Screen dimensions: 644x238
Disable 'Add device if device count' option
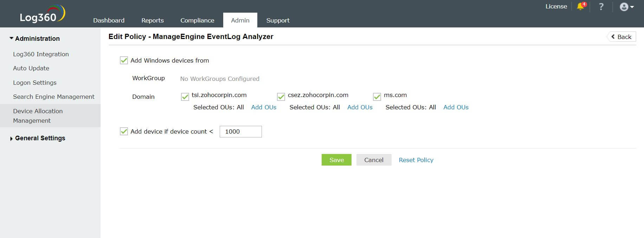(x=123, y=131)
